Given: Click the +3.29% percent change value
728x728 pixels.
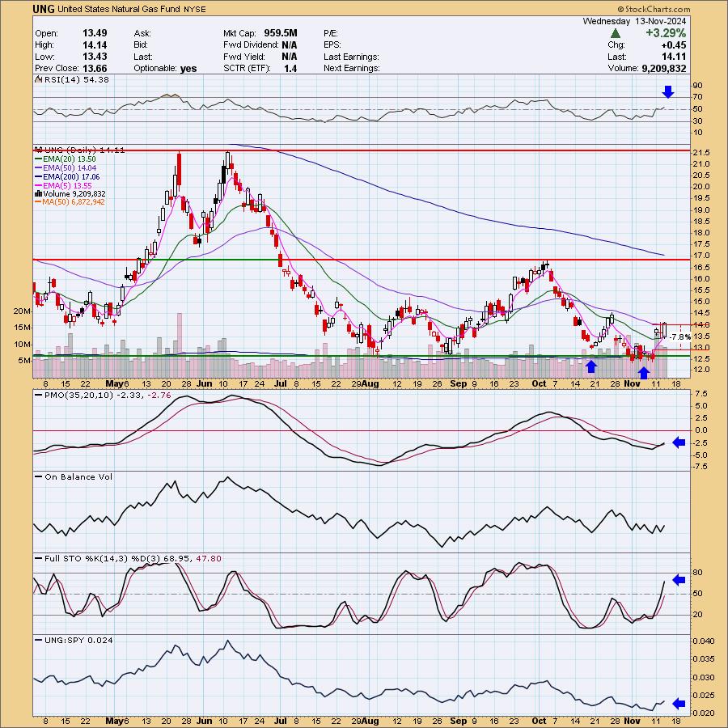Looking at the screenshot, I should (666, 33).
